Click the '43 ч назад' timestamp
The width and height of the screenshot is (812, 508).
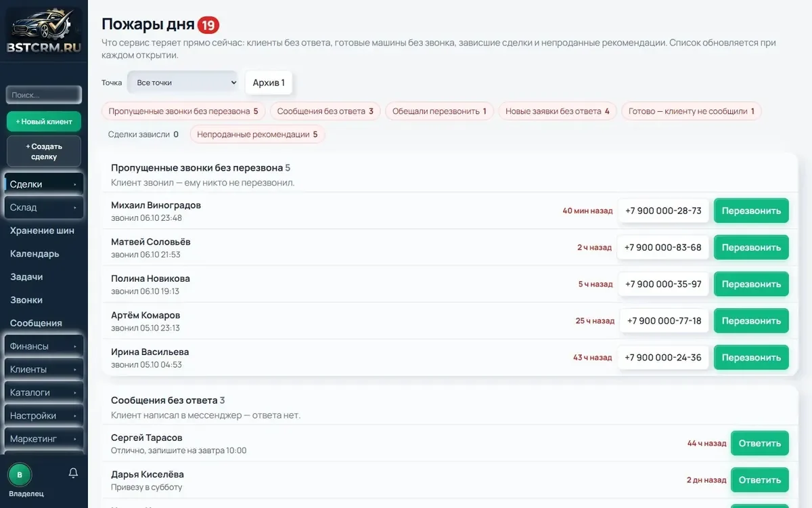[593, 357]
